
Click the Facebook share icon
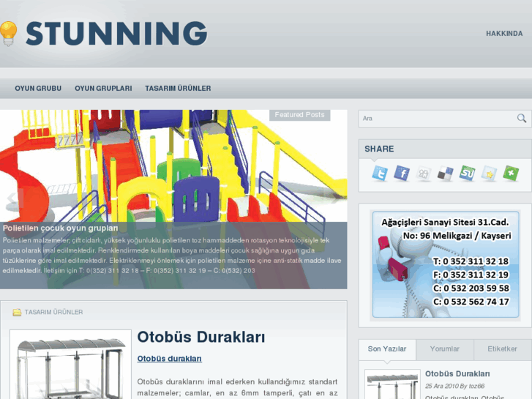[x=402, y=174]
